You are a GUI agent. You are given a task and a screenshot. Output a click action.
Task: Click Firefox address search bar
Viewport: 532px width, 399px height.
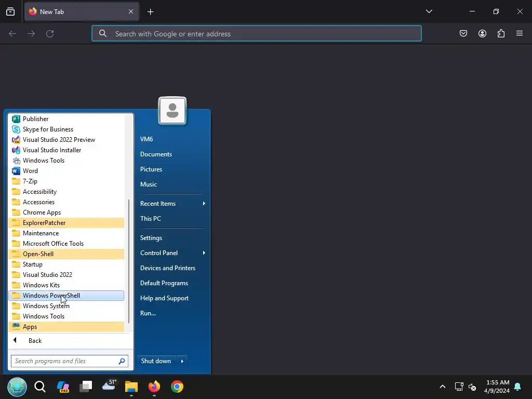coord(257,34)
